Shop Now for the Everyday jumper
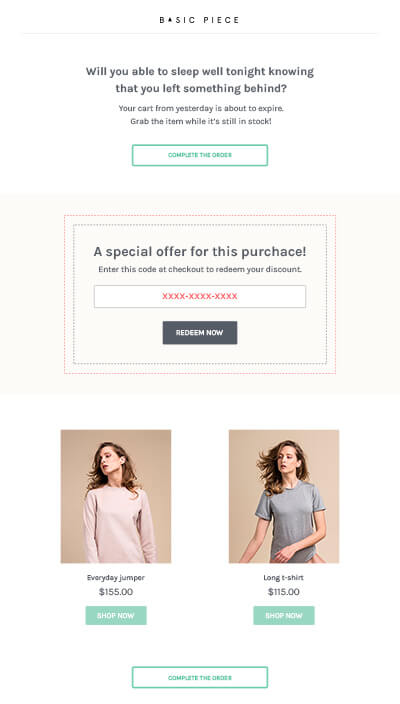Viewport: 400px width, 704px height. coord(116,616)
